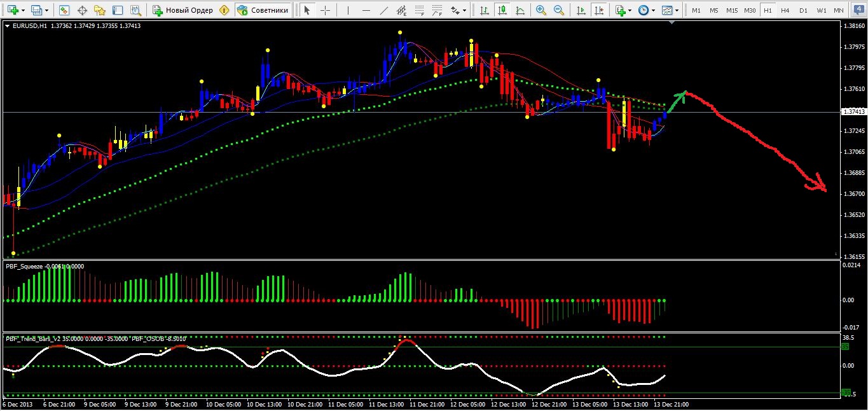Zoom out of the chart

[x=559, y=10]
